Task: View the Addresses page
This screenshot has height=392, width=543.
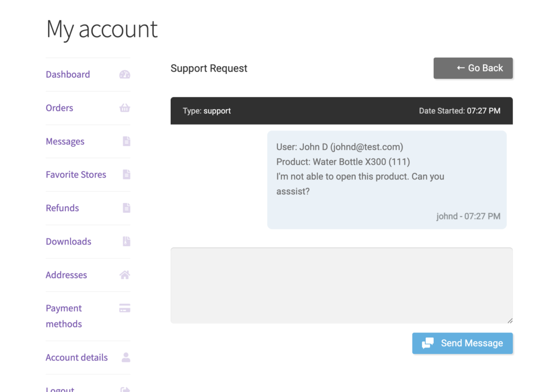Action: [x=66, y=275]
